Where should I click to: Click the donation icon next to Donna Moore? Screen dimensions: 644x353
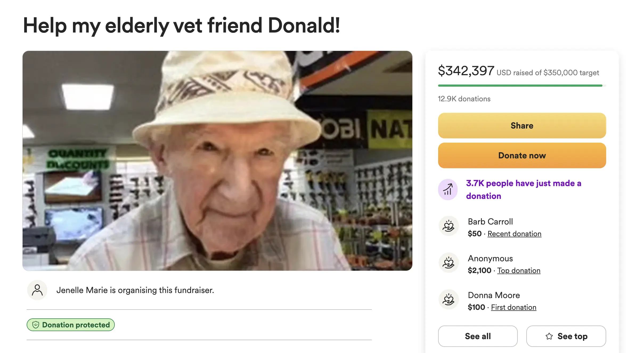(x=449, y=300)
